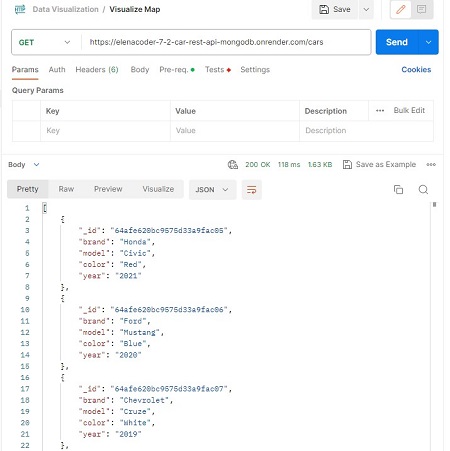
Task: Open the Settings tab
Action: (255, 70)
